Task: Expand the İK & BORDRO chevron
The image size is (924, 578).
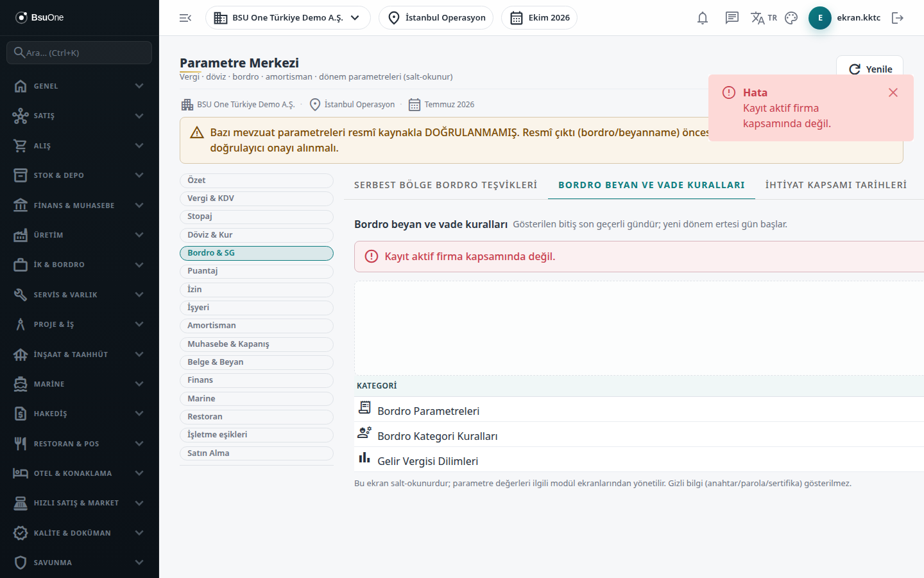Action: click(x=139, y=265)
